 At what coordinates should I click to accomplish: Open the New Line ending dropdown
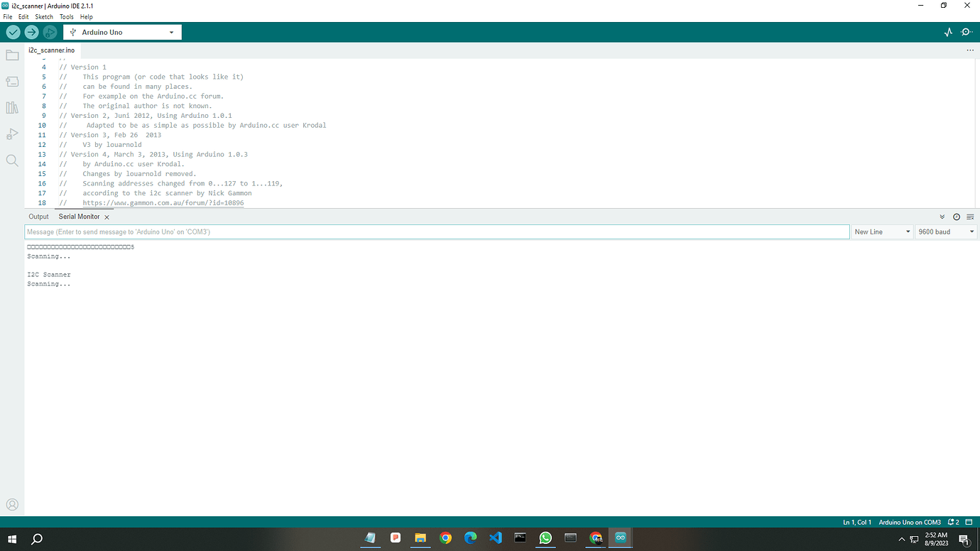pyautogui.click(x=882, y=231)
